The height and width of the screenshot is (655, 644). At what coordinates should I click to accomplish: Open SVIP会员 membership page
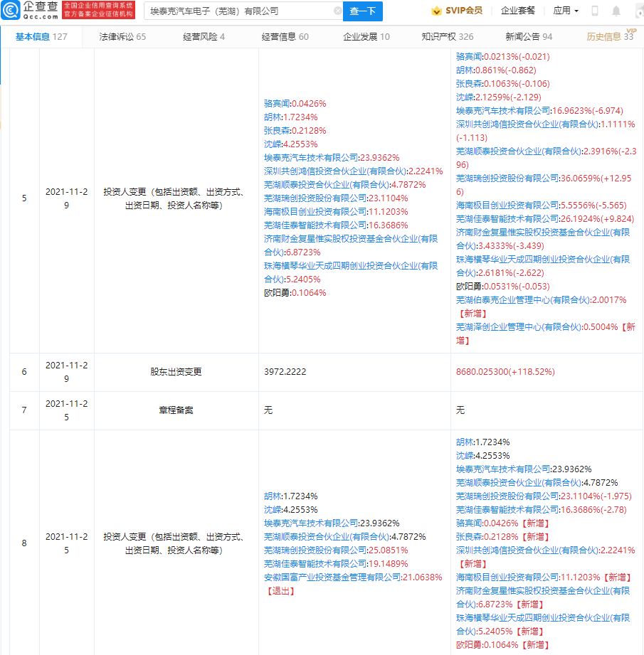click(x=464, y=11)
